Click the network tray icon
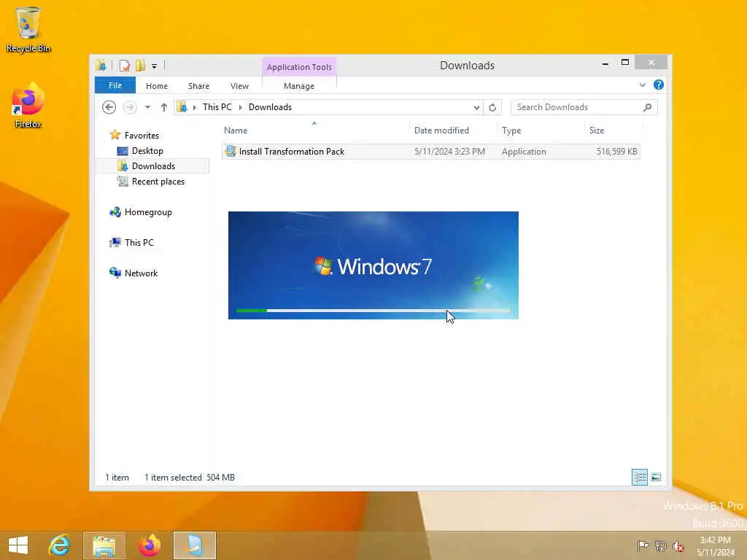This screenshot has height=560, width=747. click(x=661, y=545)
